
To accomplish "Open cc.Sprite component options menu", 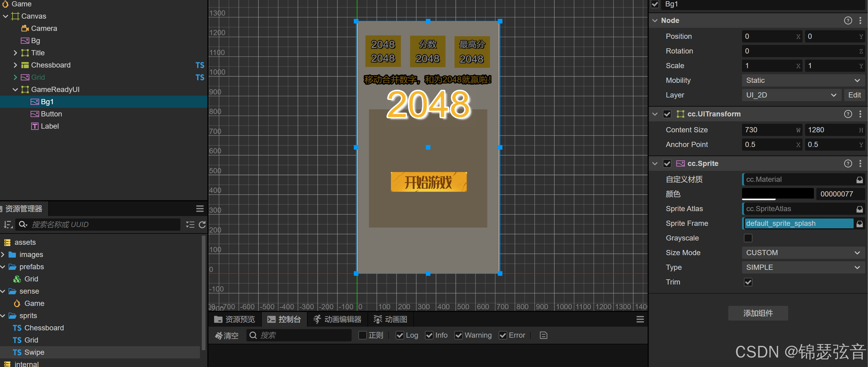I will pos(860,163).
